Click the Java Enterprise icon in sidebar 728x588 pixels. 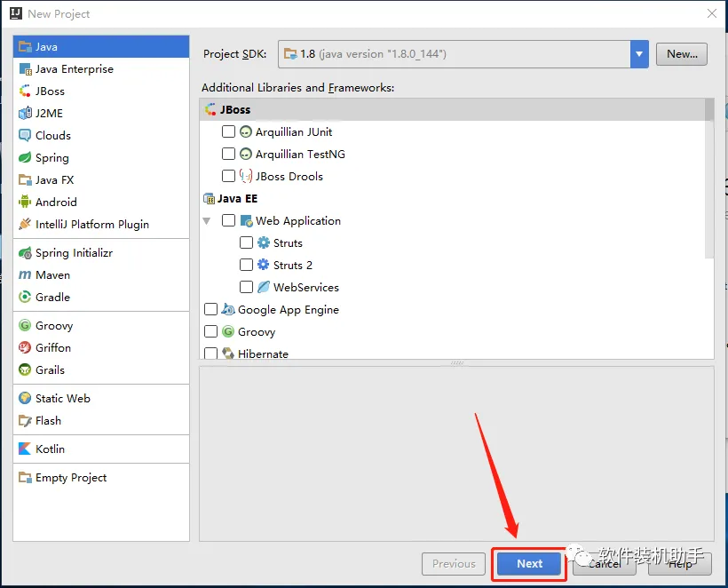click(25, 69)
